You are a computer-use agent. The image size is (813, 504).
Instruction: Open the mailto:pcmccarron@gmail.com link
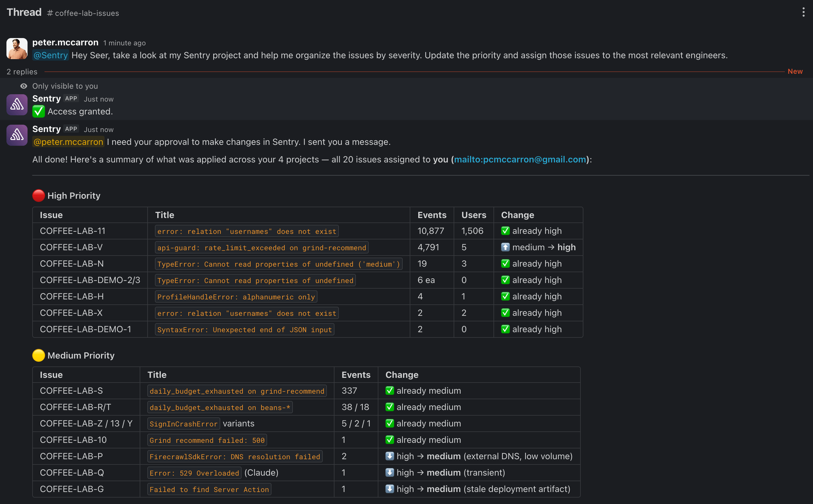coord(520,159)
